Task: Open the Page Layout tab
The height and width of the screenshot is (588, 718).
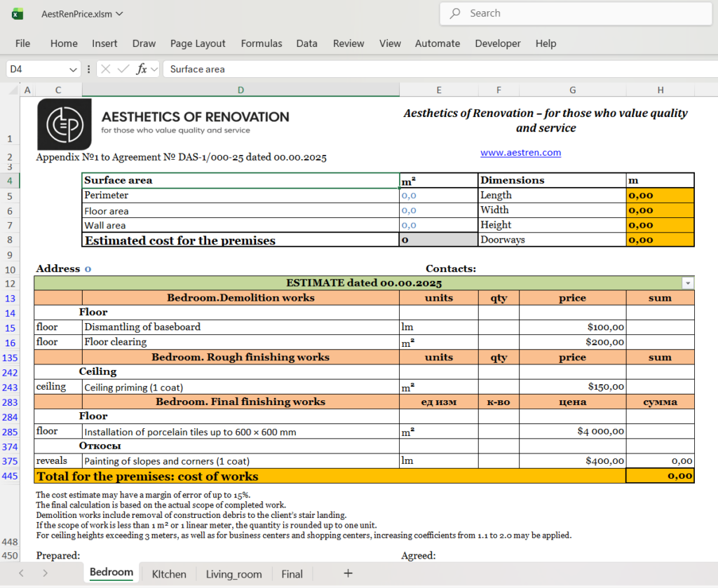Action: tap(198, 43)
